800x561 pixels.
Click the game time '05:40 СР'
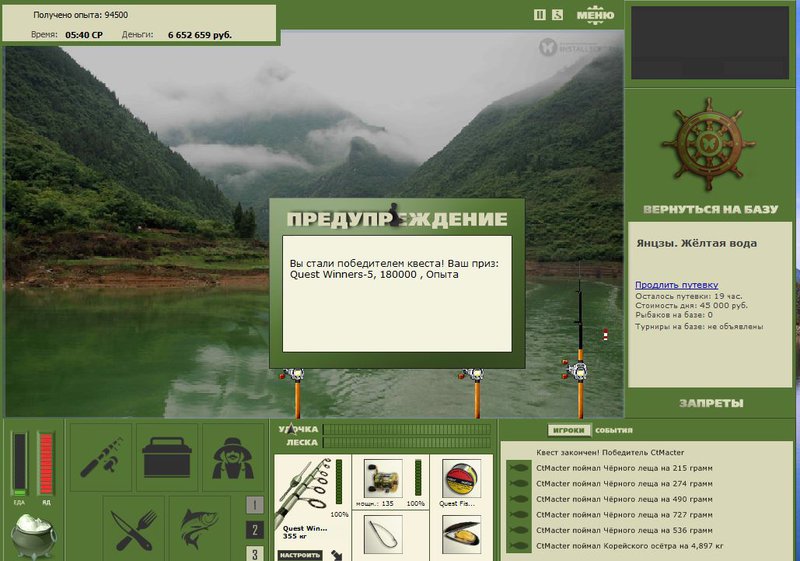point(84,35)
